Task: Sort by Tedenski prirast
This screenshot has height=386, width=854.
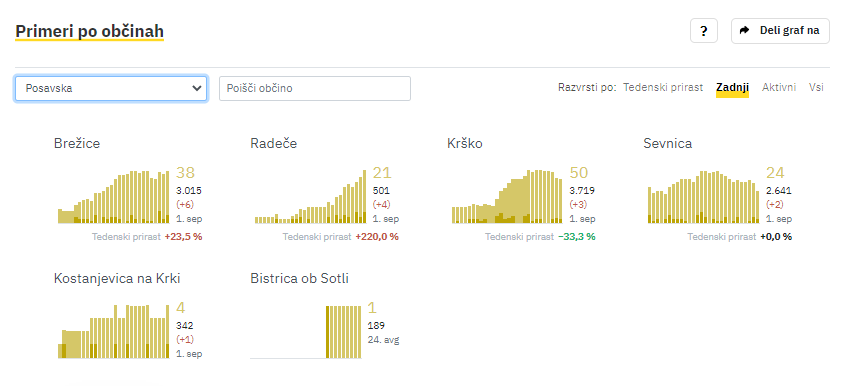Action: 663,87
